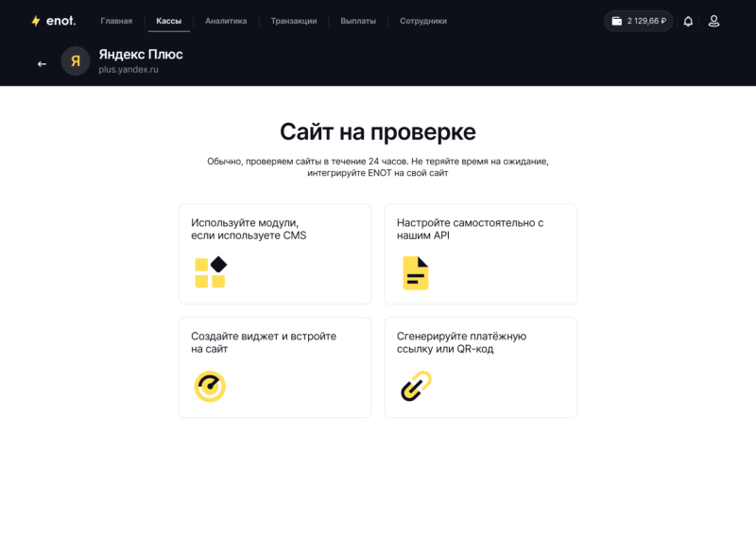Click the yellow document API icon

pyautogui.click(x=416, y=272)
